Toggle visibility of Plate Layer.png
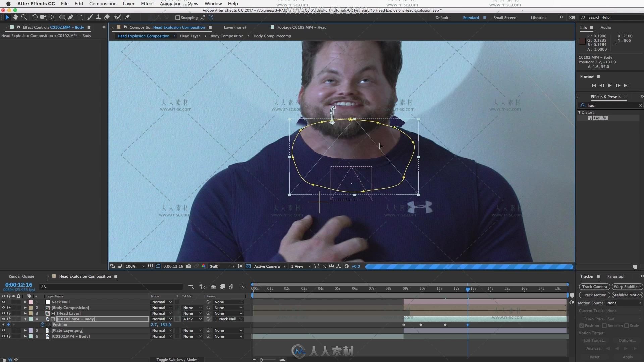This screenshot has width=644, height=362. 4,330
